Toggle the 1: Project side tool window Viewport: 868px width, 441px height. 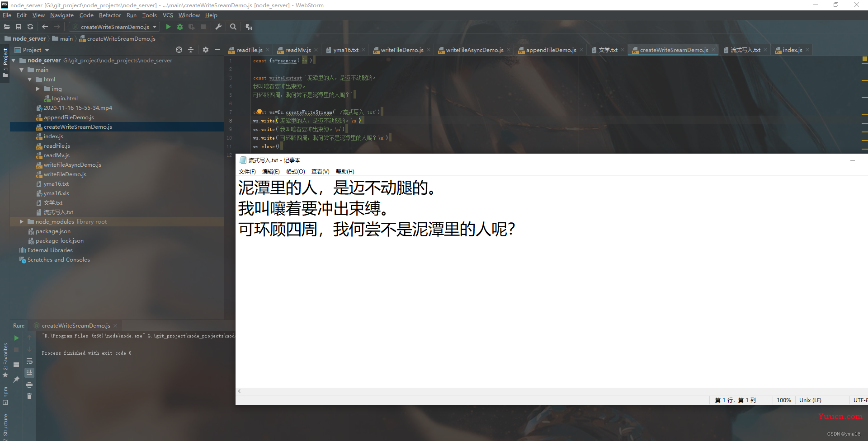click(5, 63)
